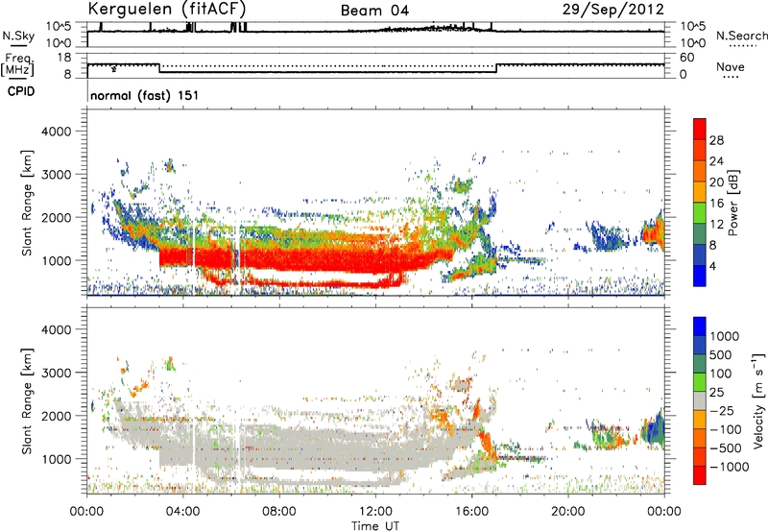Click the red top of power colorbar

700,129
